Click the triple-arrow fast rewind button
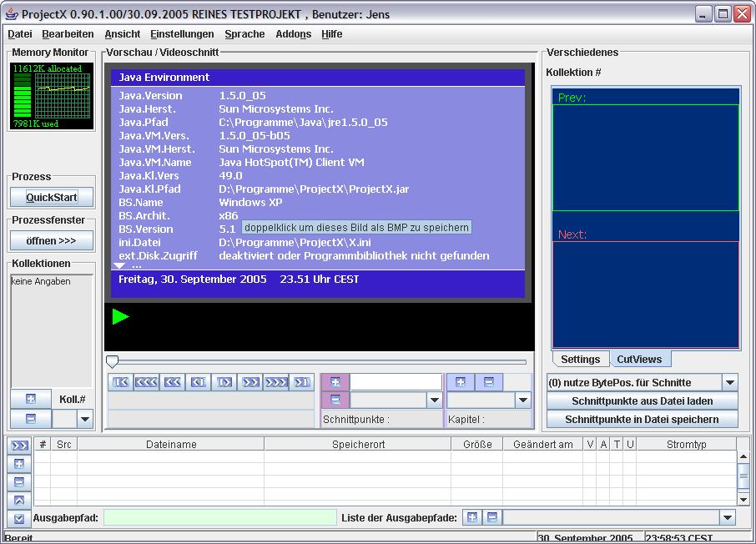 point(147,382)
